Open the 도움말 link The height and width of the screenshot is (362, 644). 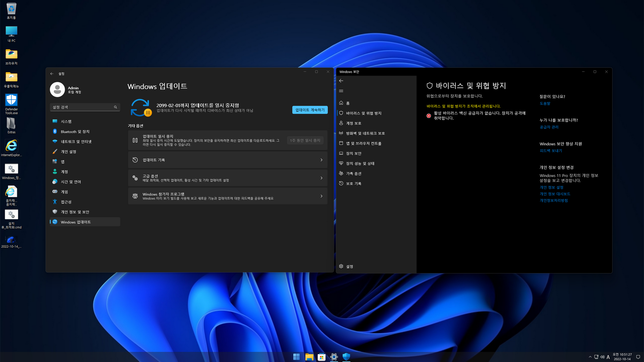click(545, 103)
